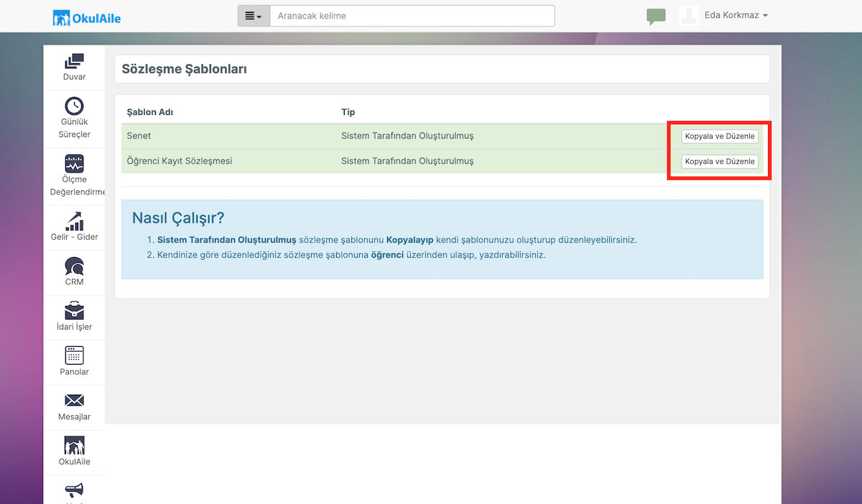Click the user avatar picture
This screenshot has height=504, width=862.
point(689,16)
